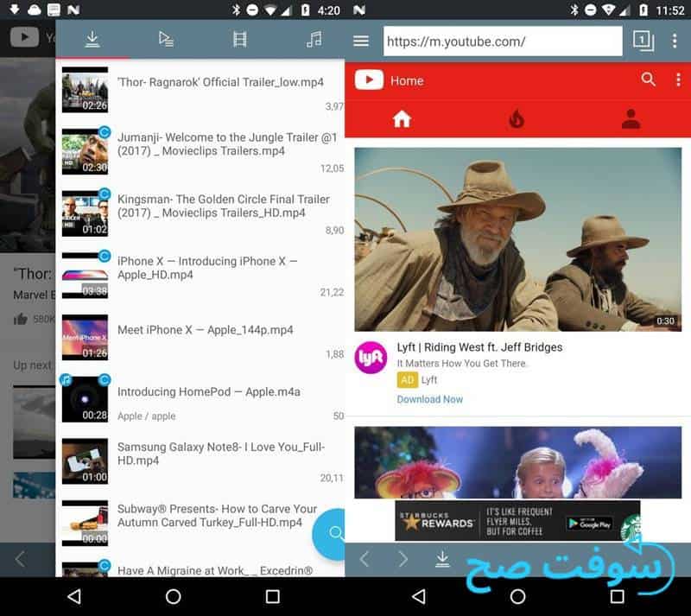Tap Android back button on left screen
Image resolution: width=691 pixels, height=616 pixels.
[x=74, y=597]
